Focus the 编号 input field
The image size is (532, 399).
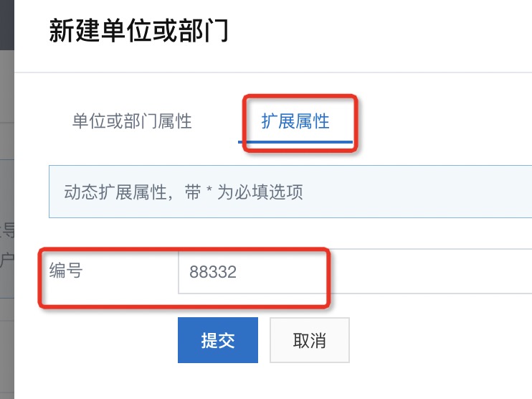(x=354, y=272)
